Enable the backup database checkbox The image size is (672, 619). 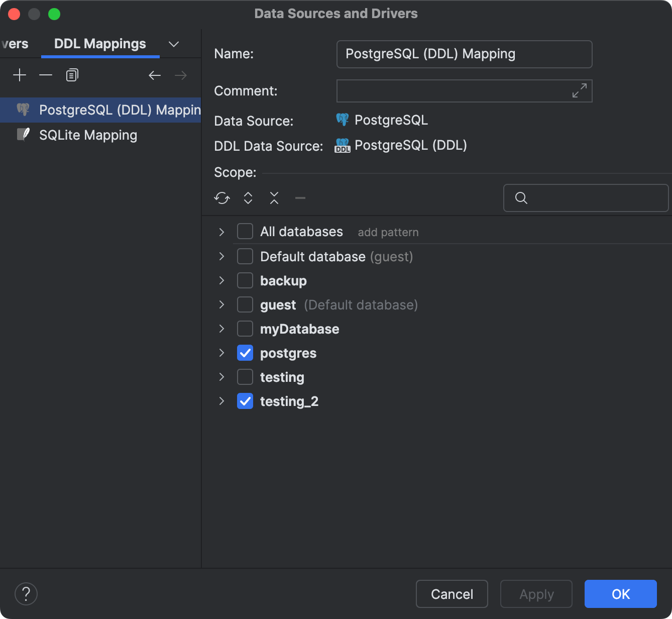click(245, 280)
